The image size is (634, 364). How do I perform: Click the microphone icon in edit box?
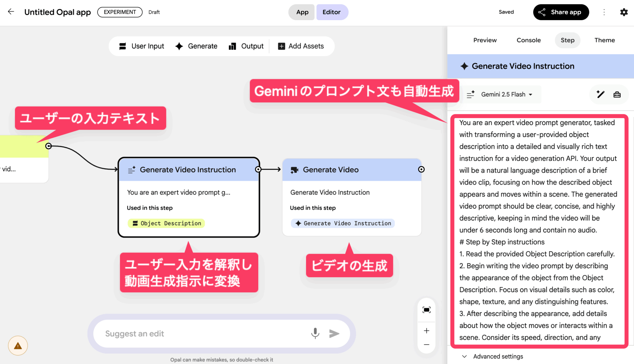click(315, 333)
